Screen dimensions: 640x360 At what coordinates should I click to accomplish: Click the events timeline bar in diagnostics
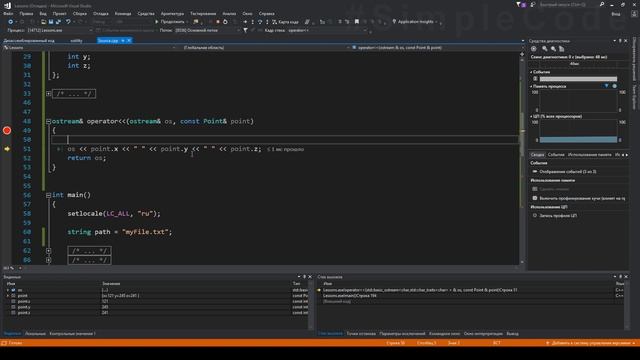point(578,79)
